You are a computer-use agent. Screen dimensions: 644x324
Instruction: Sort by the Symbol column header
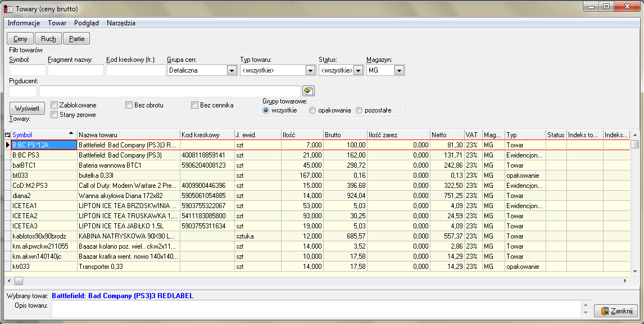(44, 135)
